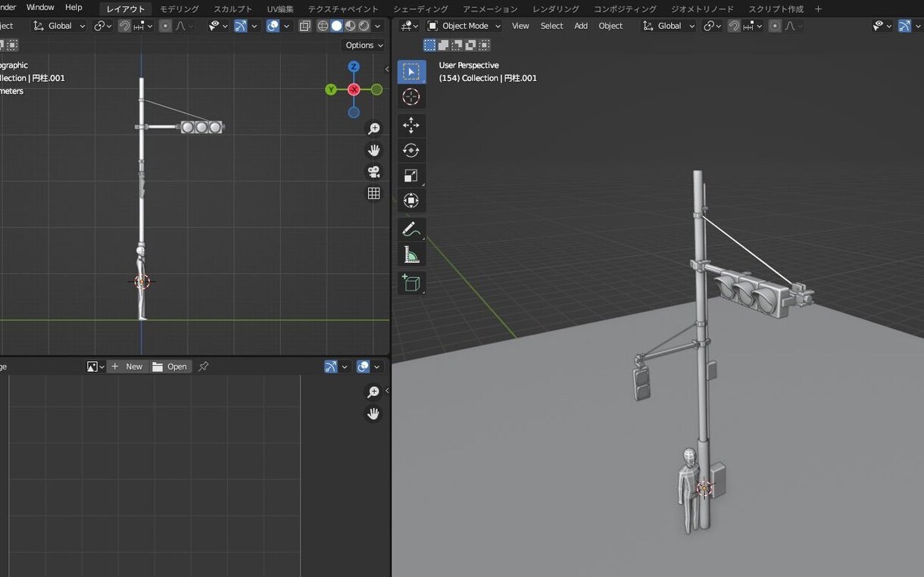
Task: Set extend selection mode icon in right viewport
Action: tap(444, 45)
